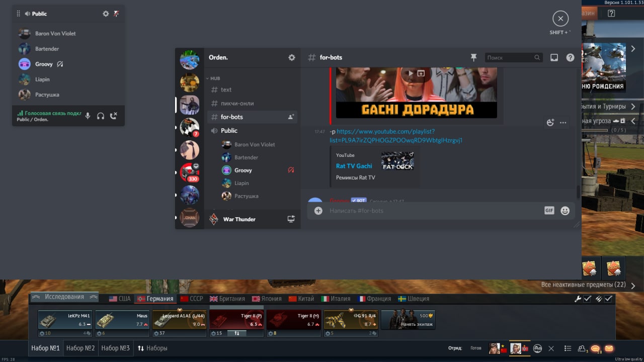Open the emoji picker

point(565,211)
